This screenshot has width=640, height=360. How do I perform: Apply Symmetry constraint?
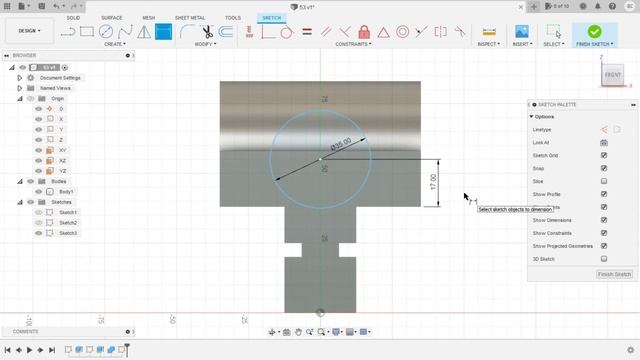pos(440,32)
